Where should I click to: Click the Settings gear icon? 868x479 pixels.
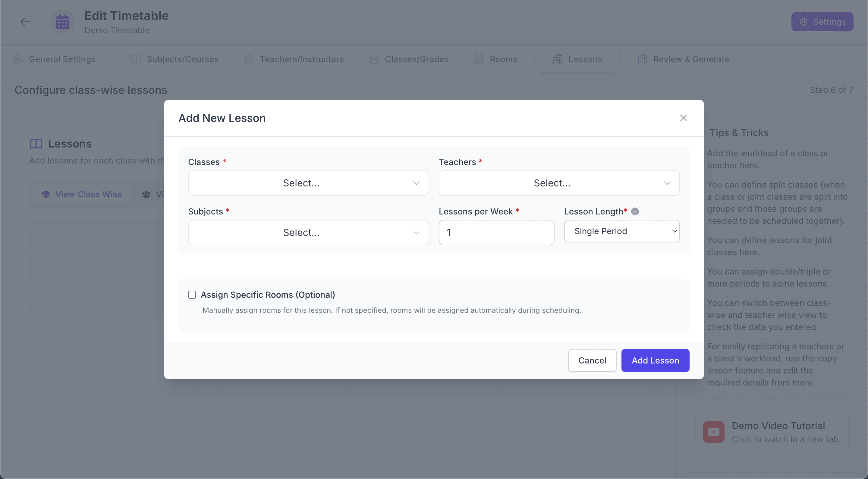pos(803,22)
